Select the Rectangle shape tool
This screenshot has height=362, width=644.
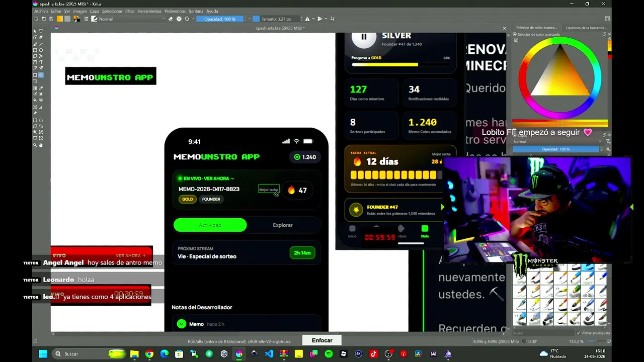tap(35, 50)
